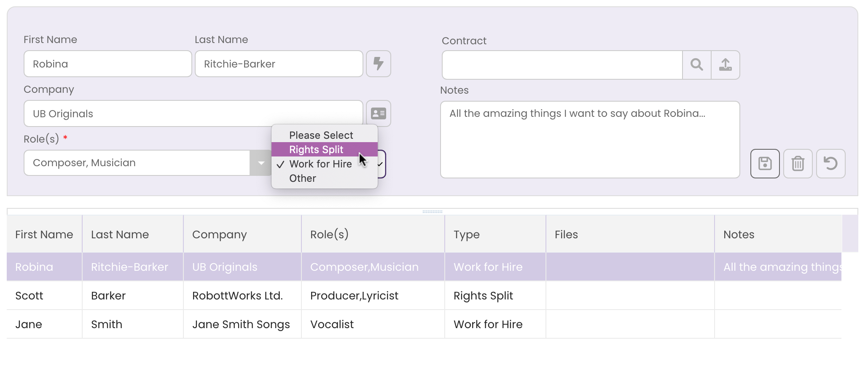The height and width of the screenshot is (372, 868).
Task: Click the 'Barker' last name cell in Scott's row
Action: (133, 296)
